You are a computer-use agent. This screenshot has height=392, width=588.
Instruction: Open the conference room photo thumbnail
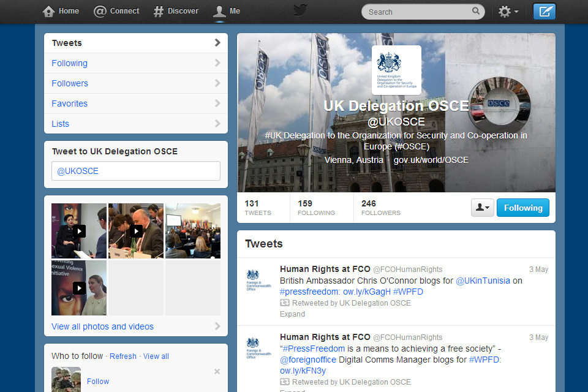click(x=193, y=231)
